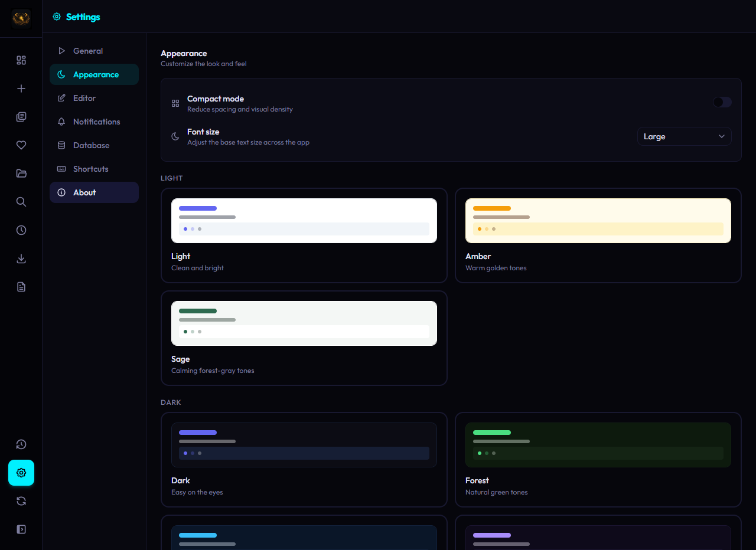View the Shortcuts settings section
The image size is (756, 550).
click(x=94, y=169)
